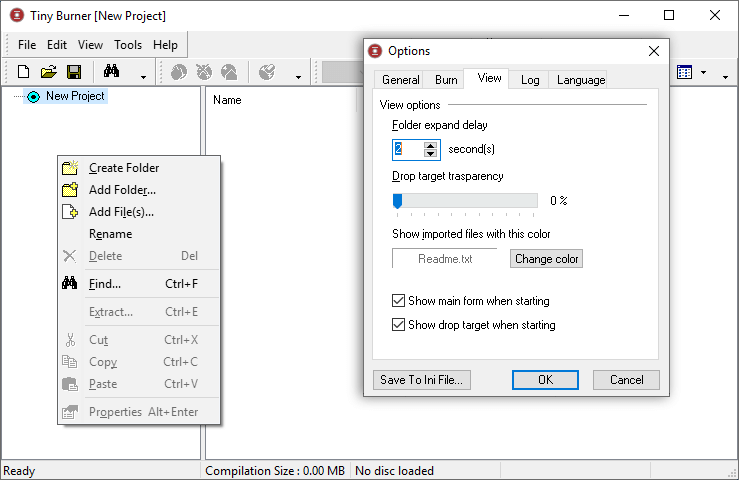Click the drop target transparency slider handle
Viewport: 739px width, 480px height.
pyautogui.click(x=397, y=201)
